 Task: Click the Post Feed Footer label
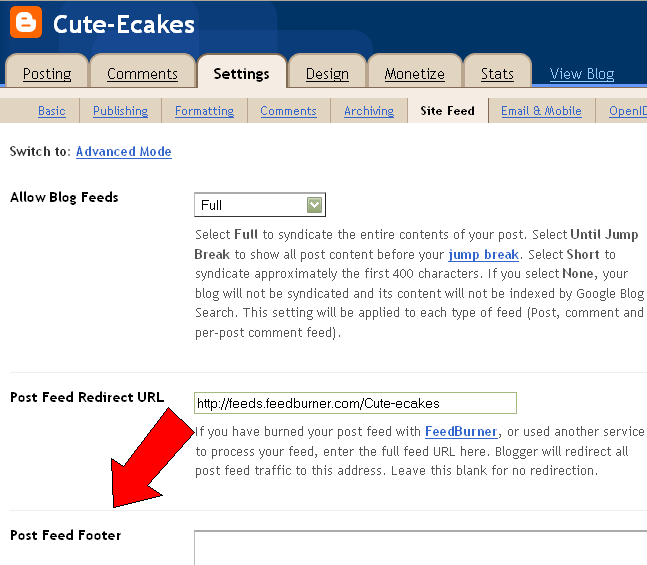click(66, 535)
